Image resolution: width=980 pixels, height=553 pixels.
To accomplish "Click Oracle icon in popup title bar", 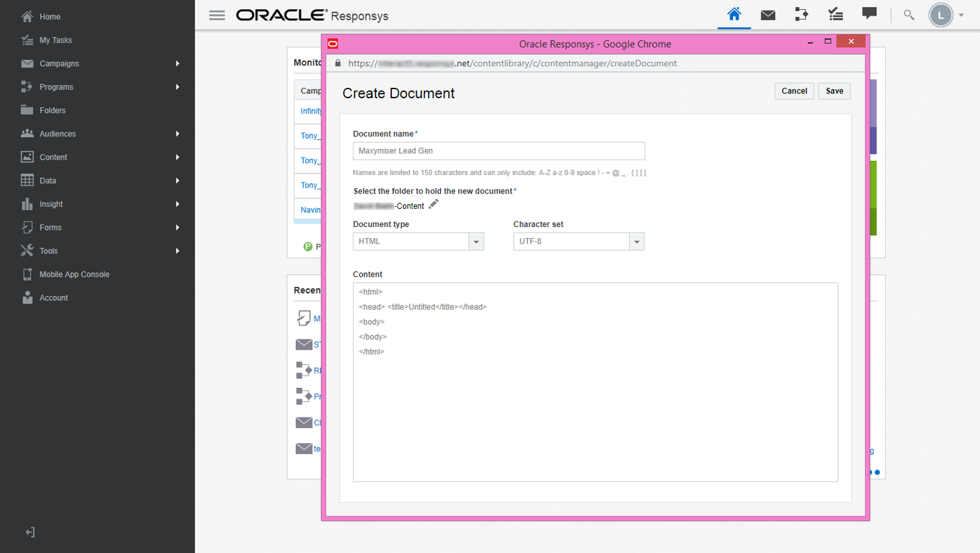I will coord(333,44).
